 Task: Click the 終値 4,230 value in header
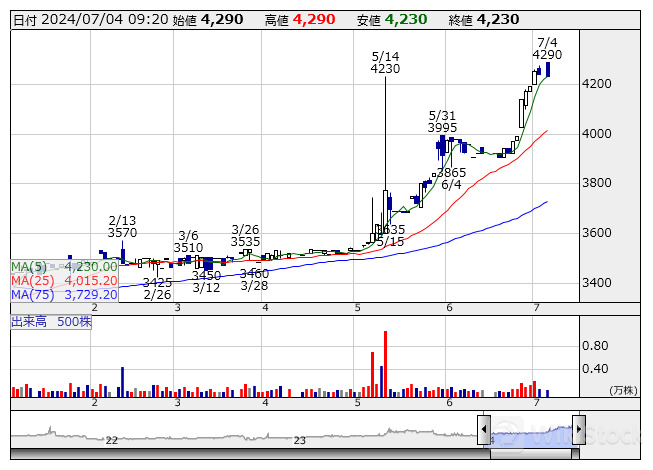point(498,19)
